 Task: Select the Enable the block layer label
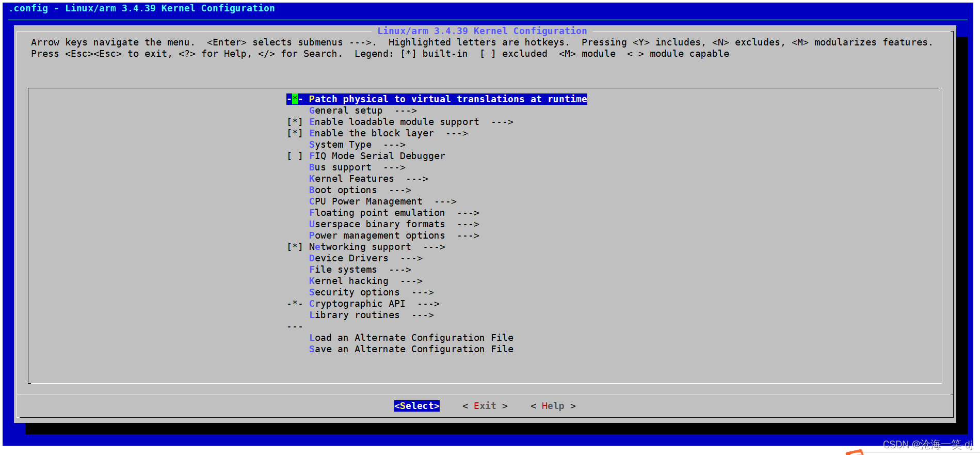[372, 133]
